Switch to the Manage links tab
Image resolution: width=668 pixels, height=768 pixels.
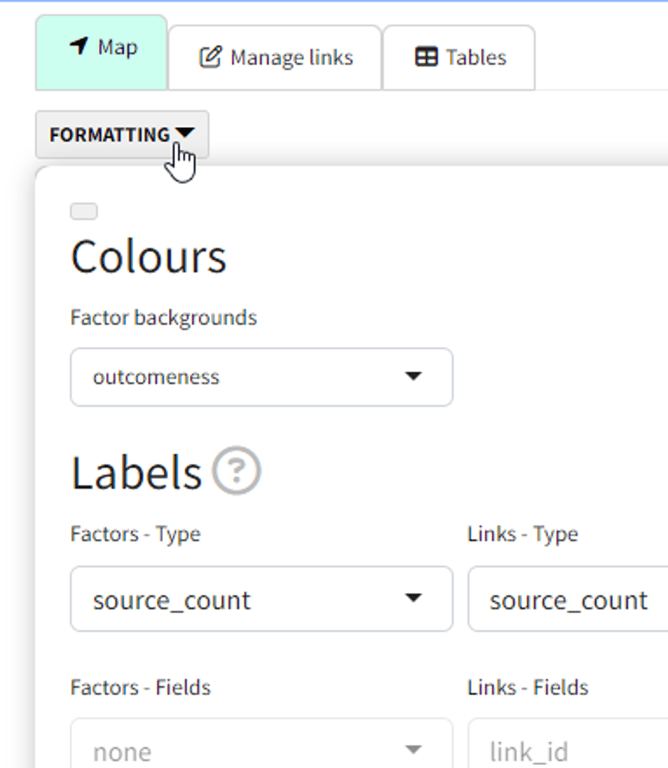[x=276, y=57]
